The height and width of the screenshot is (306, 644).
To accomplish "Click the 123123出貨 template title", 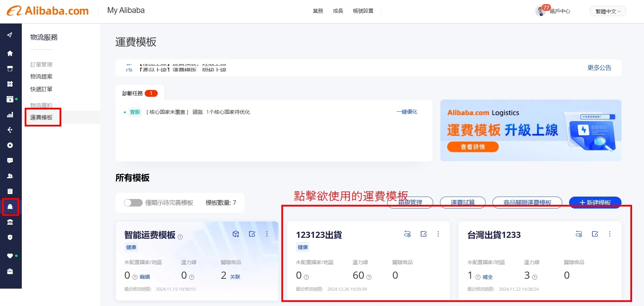I will [x=319, y=235].
